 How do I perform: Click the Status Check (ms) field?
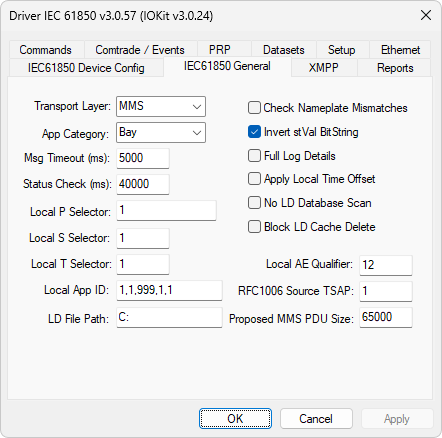[143, 184]
